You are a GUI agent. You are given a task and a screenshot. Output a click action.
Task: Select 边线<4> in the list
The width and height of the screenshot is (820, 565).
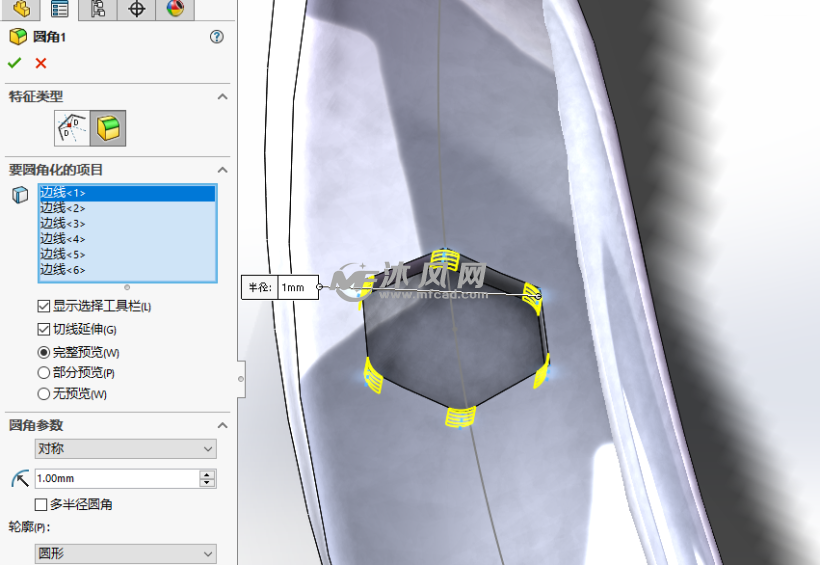pos(127,239)
